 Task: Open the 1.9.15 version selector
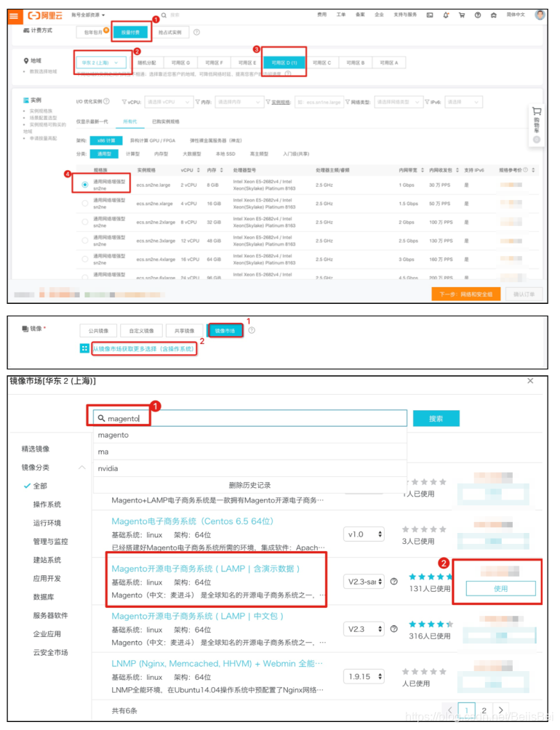pyautogui.click(x=364, y=676)
